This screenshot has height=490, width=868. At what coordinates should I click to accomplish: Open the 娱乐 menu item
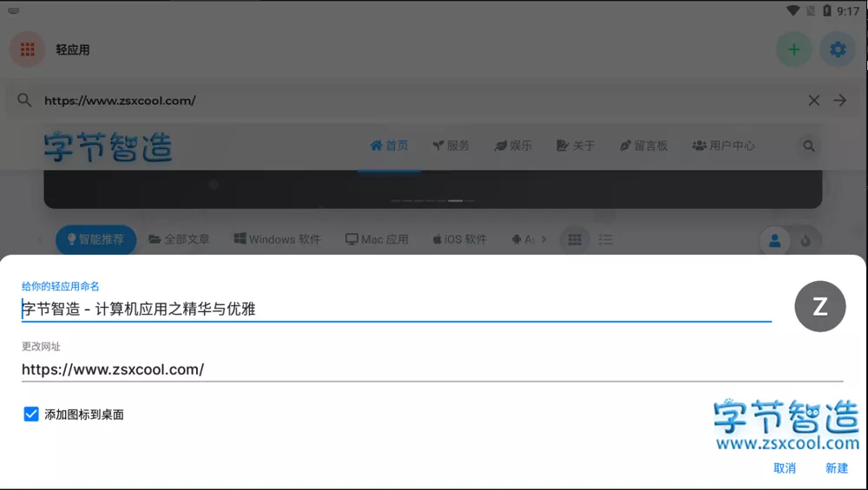pos(513,146)
